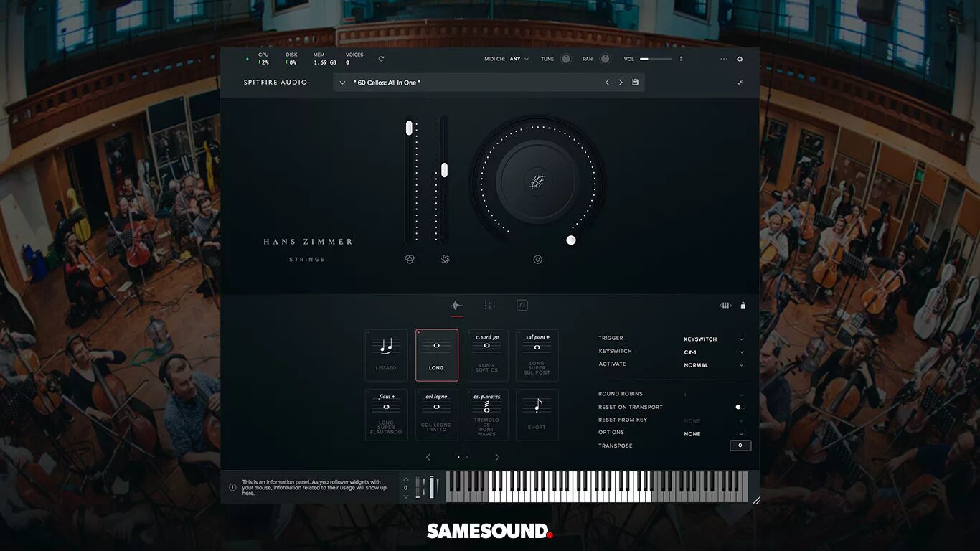
Task: Select the Legato articulation
Action: pos(386,355)
